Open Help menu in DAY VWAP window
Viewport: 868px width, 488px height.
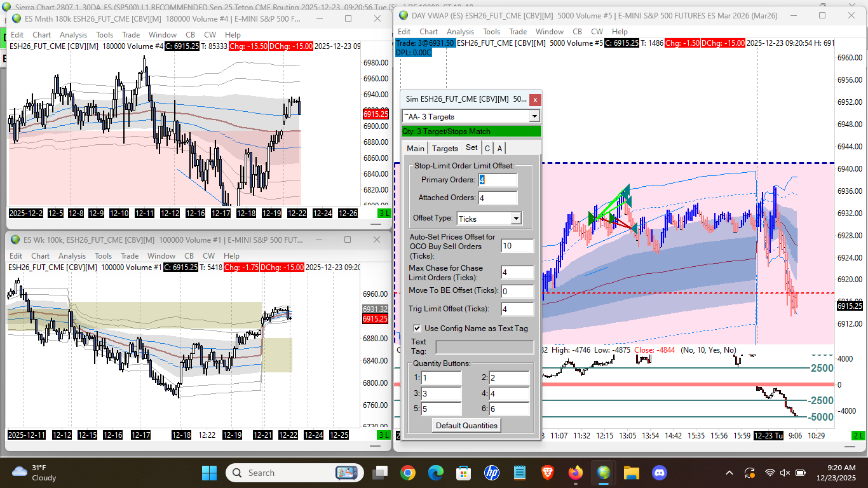[620, 31]
